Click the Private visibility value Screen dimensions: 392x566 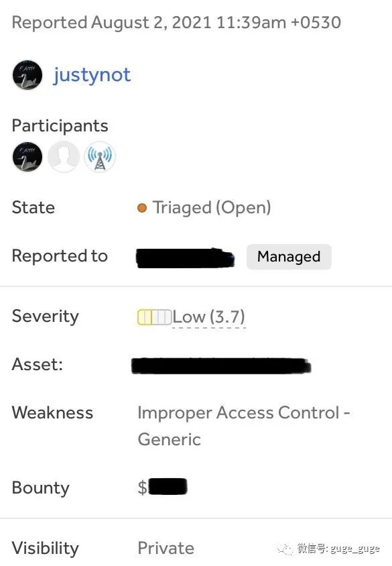tap(166, 548)
